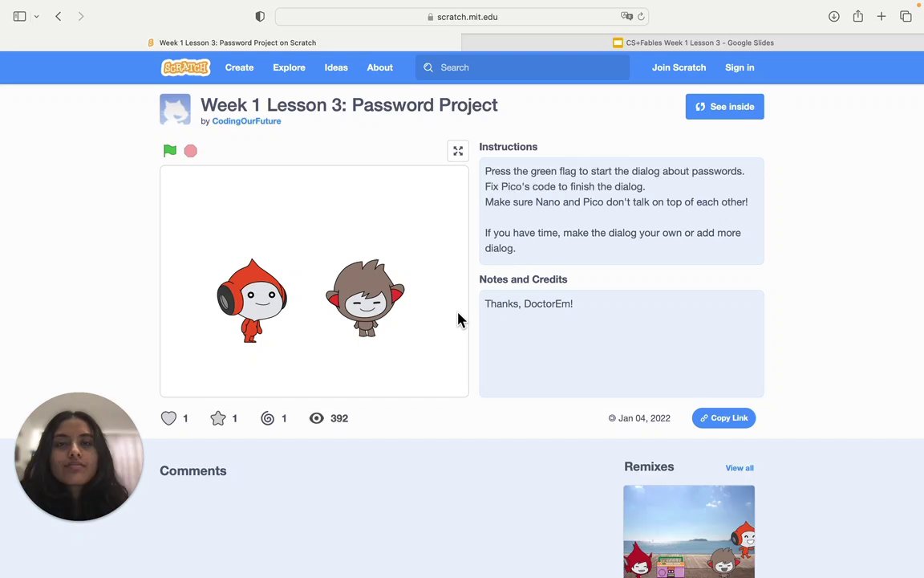Click the privacy shield icon
Image resolution: width=924 pixels, height=578 pixels.
tap(260, 17)
